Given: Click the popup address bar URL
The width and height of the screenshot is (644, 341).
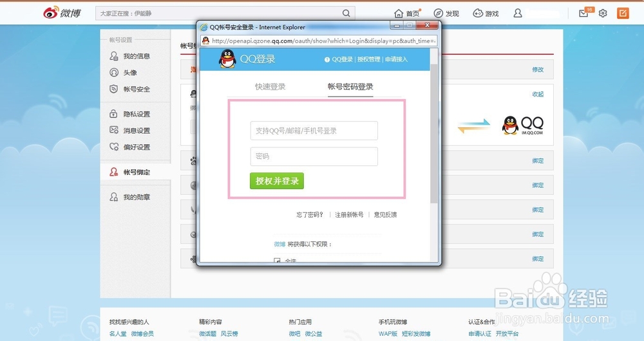Looking at the screenshot, I should [323, 41].
